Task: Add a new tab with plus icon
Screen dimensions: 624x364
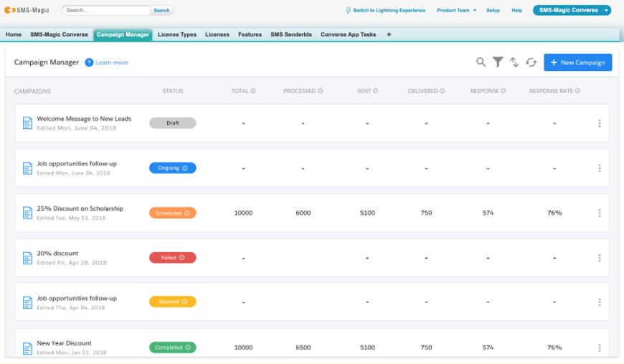Action: coord(389,34)
